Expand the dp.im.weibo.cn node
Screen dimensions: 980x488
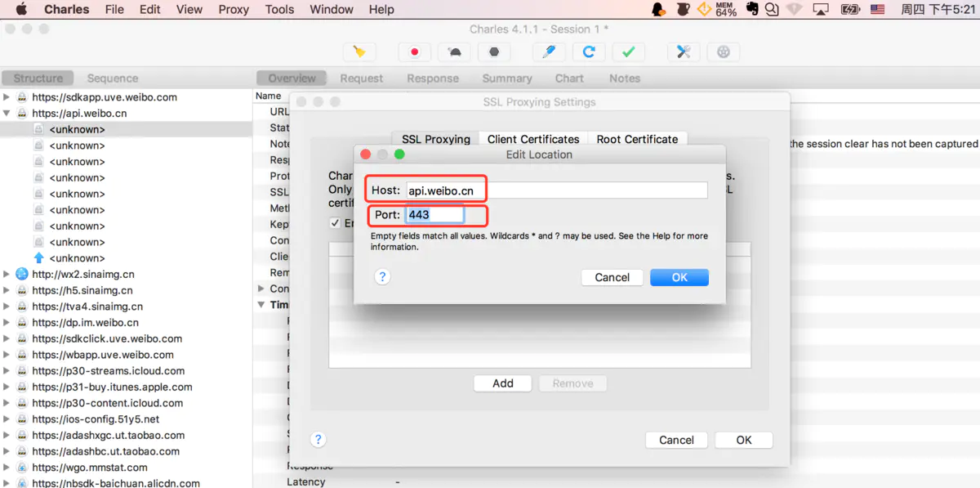click(x=7, y=323)
